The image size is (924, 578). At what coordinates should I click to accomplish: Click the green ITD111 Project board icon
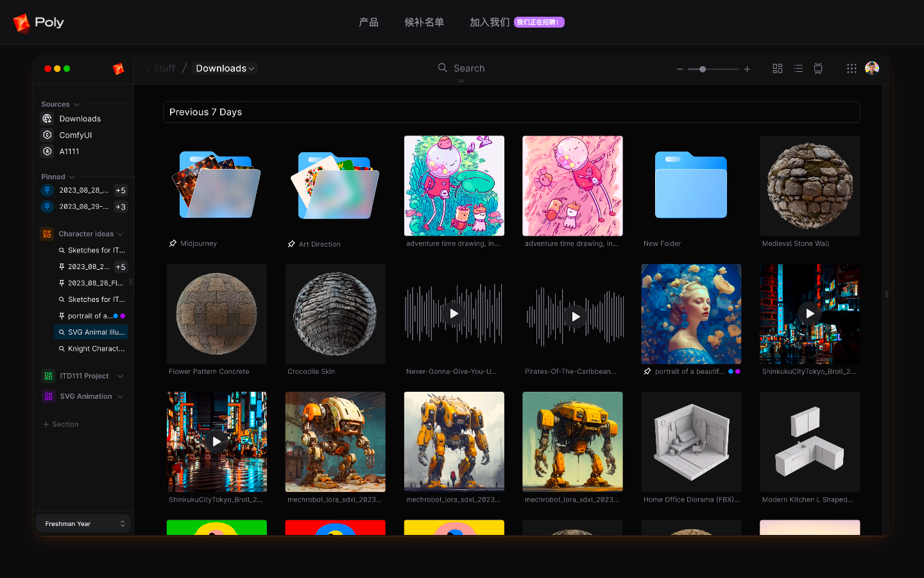click(x=48, y=376)
